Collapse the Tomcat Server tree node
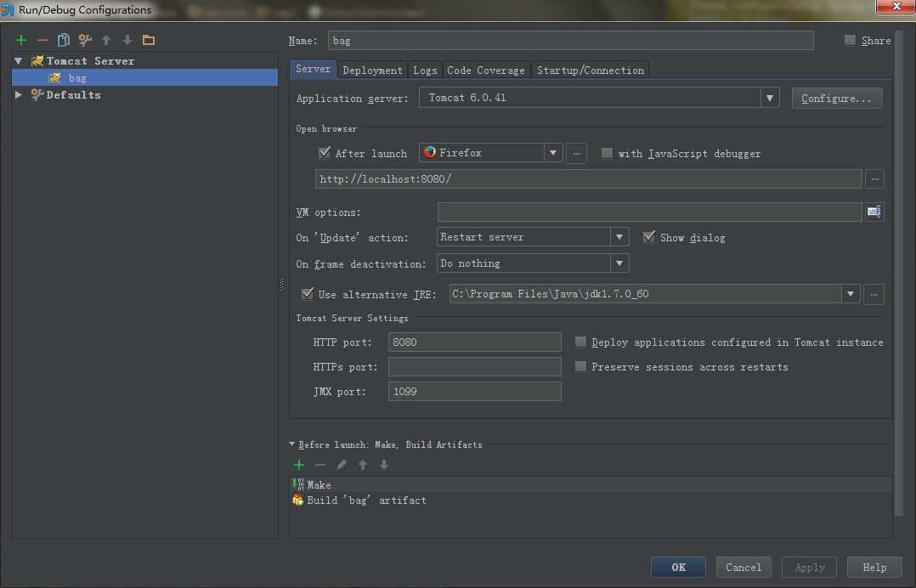 [19, 60]
